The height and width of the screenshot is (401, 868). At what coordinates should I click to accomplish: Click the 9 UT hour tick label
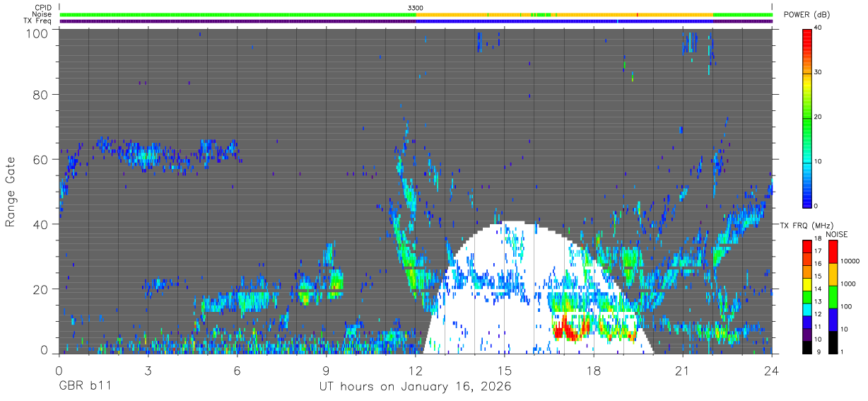326,371
